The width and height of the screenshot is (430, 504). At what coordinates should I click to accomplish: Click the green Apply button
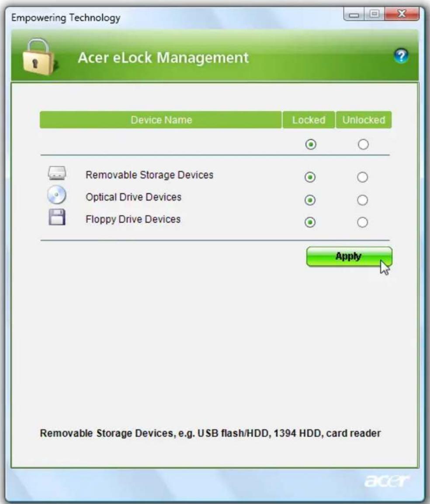coord(349,256)
